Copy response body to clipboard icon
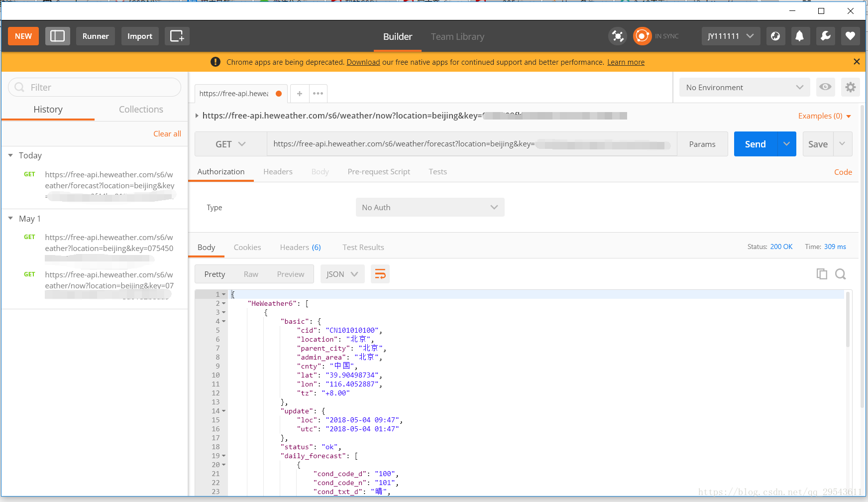 (x=822, y=274)
